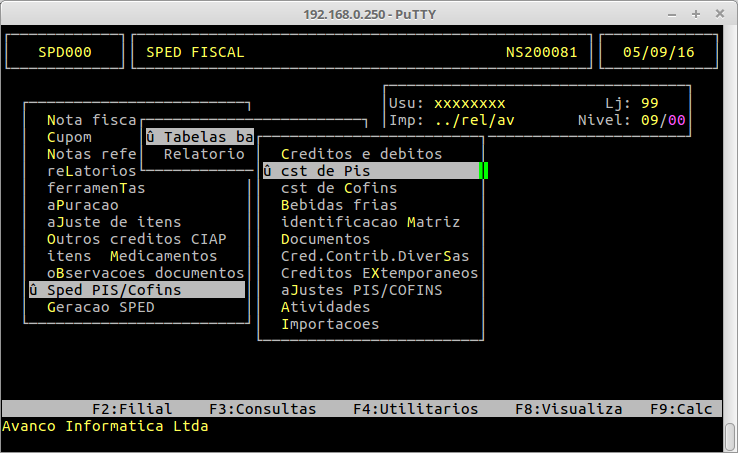Select 'Geracao SPED' in main menu
This screenshot has height=453, width=738.
(100, 307)
